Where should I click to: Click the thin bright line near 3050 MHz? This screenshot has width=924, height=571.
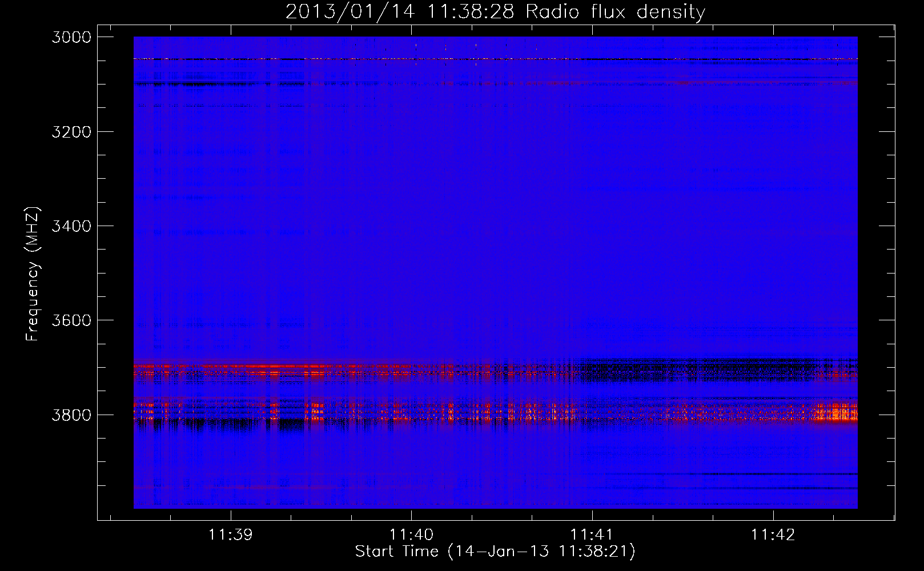(495, 59)
